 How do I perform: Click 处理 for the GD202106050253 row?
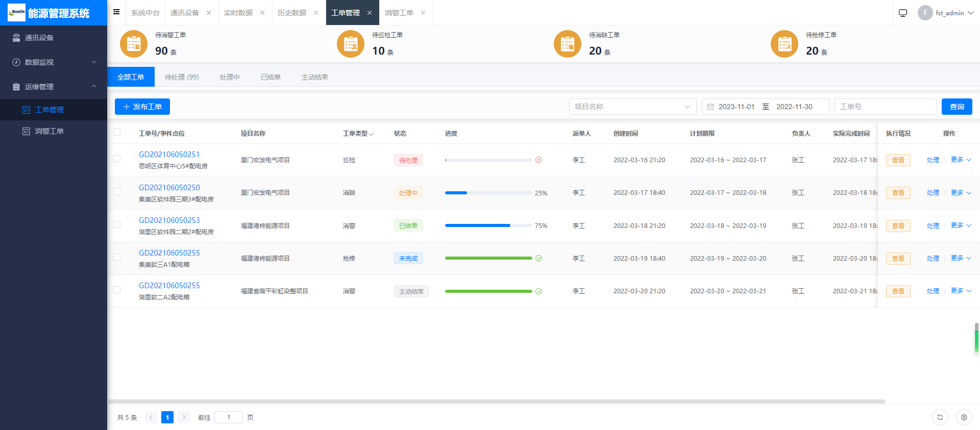(x=933, y=225)
